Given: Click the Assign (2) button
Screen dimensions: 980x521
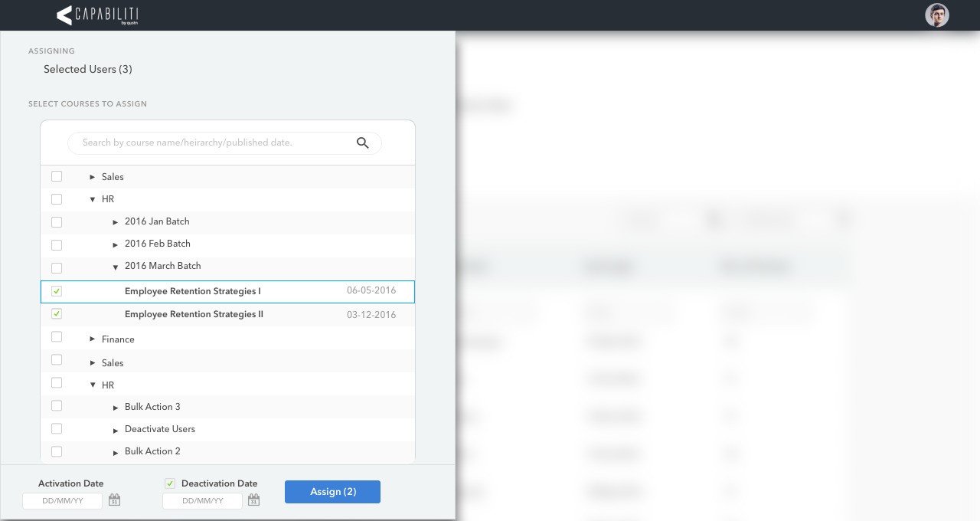Looking at the screenshot, I should click(332, 492).
